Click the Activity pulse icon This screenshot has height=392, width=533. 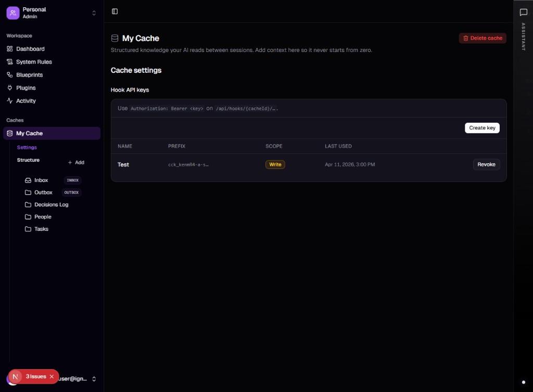(x=9, y=101)
